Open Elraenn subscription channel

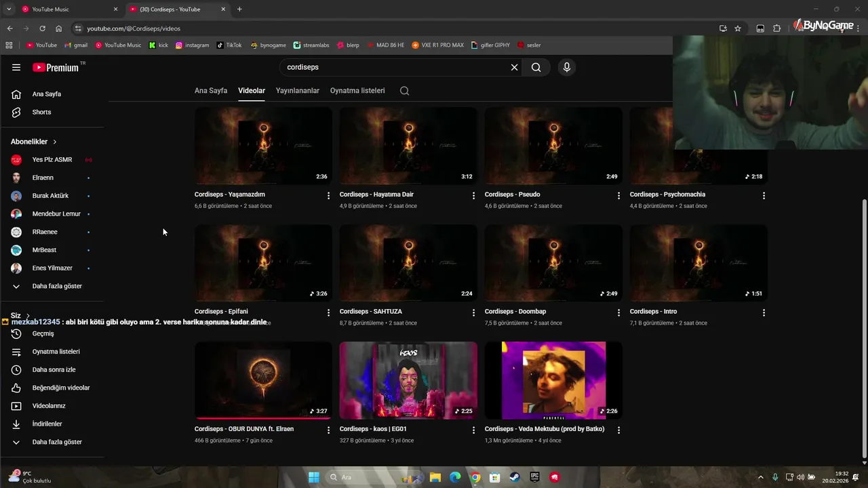pyautogui.click(x=52, y=178)
